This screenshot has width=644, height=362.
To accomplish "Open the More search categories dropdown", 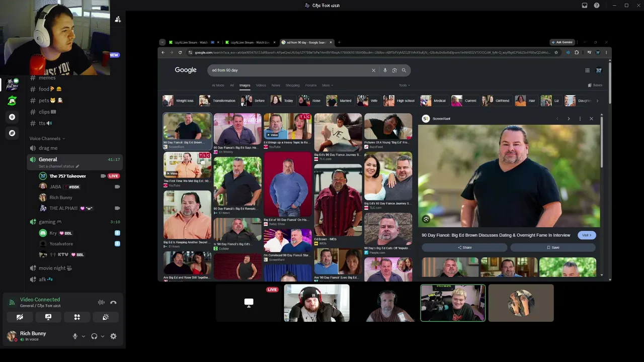I will 328,85.
